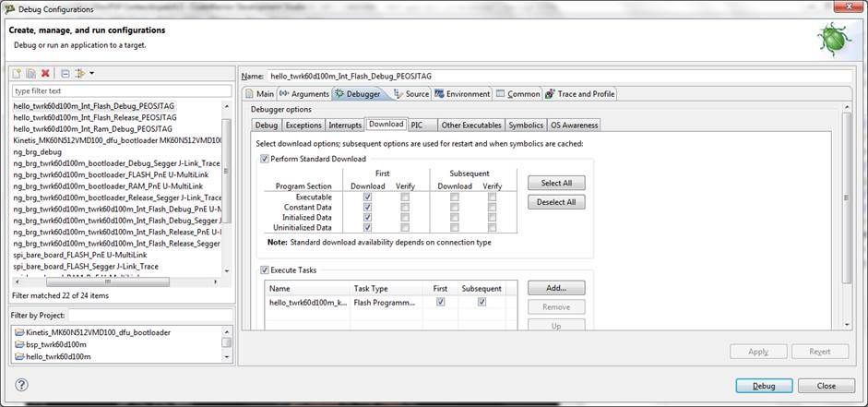
Task: Toggle Execute Tasks checkbox
Action: coord(264,270)
